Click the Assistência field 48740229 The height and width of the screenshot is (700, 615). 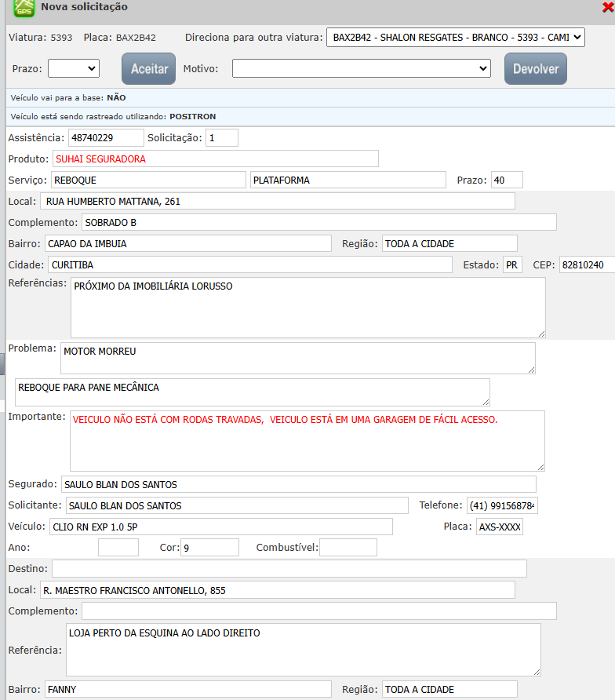point(106,138)
